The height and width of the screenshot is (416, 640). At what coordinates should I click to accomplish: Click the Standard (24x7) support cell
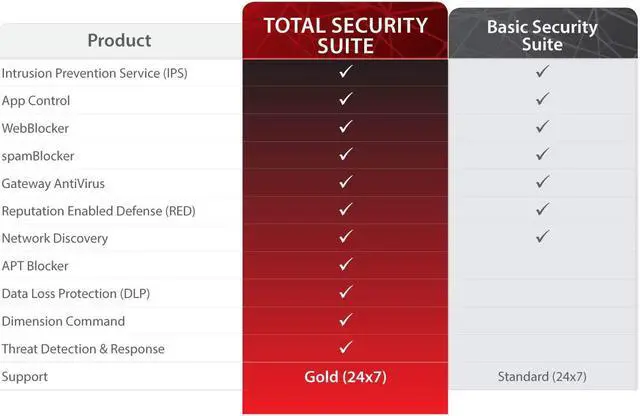tap(541, 377)
